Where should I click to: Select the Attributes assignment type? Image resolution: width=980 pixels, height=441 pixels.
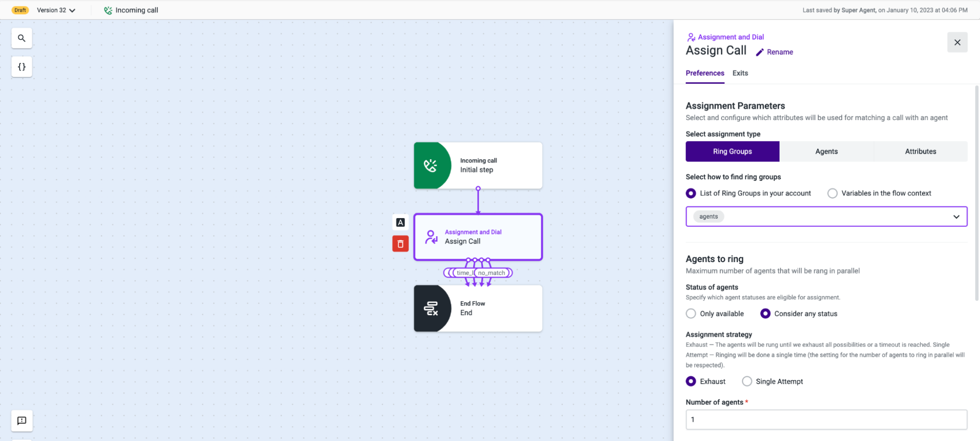[920, 151]
